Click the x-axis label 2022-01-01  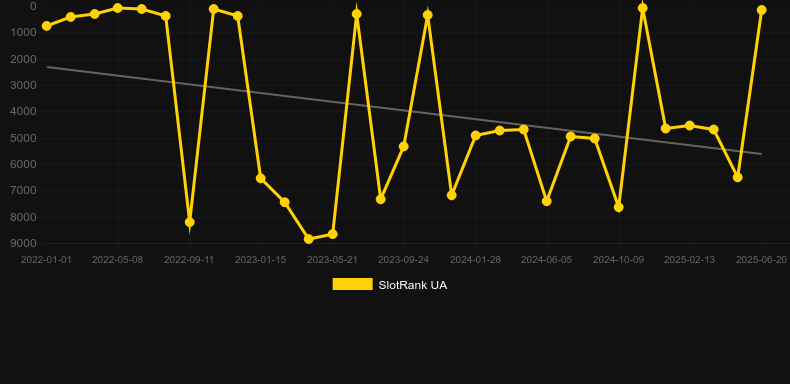click(x=46, y=260)
